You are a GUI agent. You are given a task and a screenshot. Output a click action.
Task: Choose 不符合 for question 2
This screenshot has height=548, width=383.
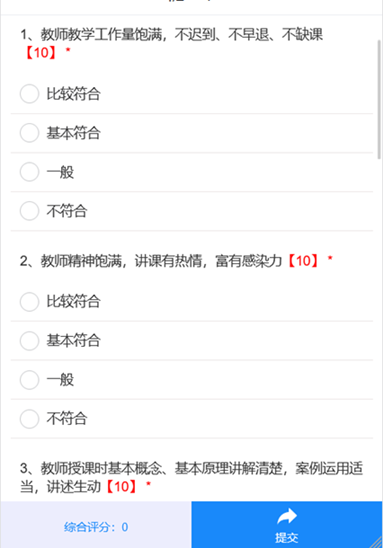click(192, 419)
